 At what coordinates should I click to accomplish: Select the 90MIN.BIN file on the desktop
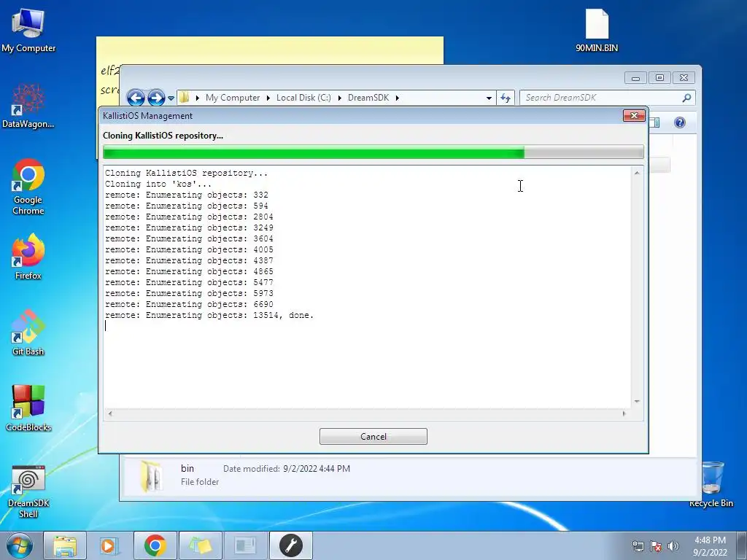[x=597, y=31]
